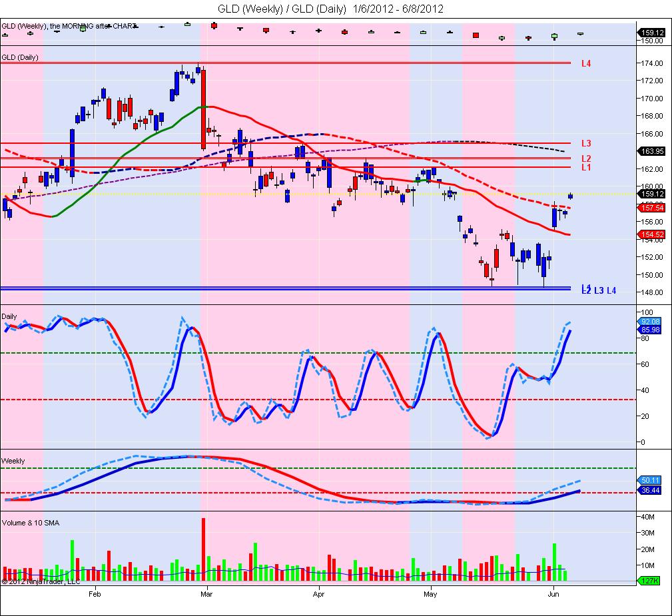Select the 152.00 price axis label

click(x=652, y=257)
